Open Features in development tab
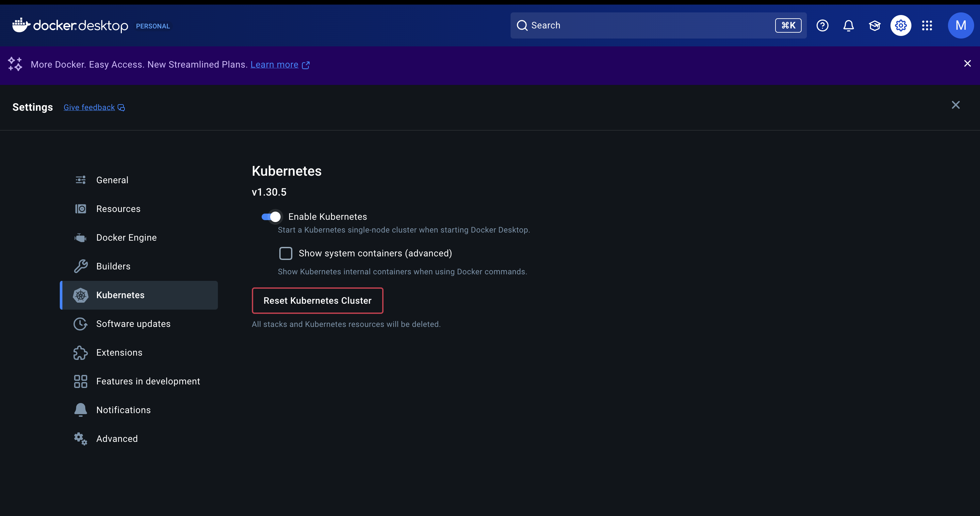This screenshot has width=980, height=516. point(139,381)
